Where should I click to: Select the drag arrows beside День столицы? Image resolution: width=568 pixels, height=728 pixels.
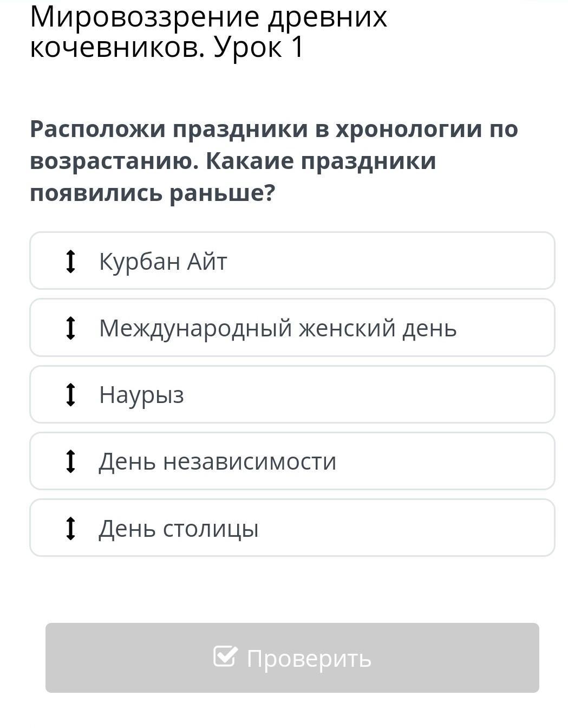(x=70, y=528)
